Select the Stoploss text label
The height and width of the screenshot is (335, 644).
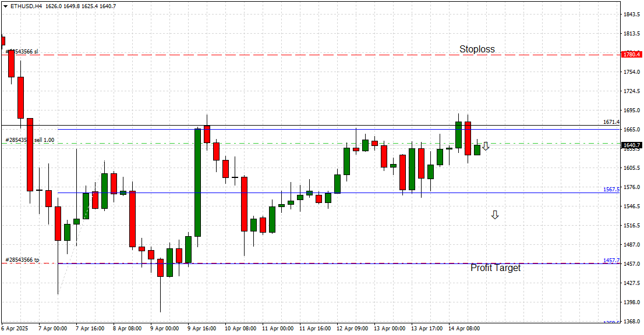point(477,49)
